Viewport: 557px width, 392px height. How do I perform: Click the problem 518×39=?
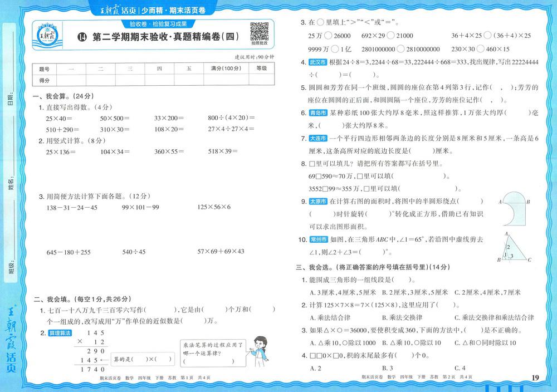223,151
